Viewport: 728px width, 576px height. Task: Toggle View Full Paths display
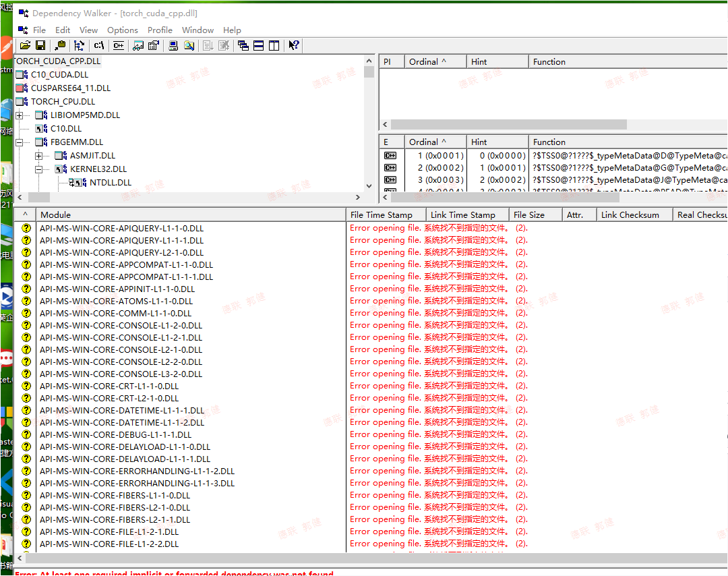(x=98, y=45)
